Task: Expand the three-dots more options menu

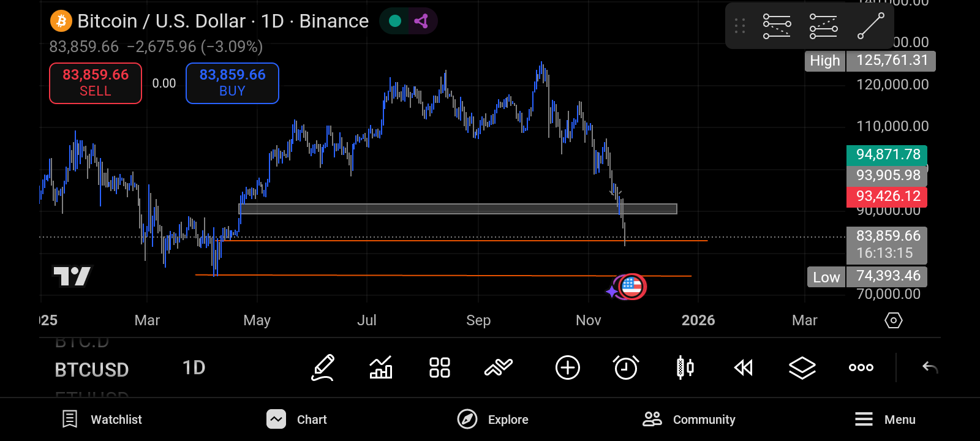Action: pos(861,367)
